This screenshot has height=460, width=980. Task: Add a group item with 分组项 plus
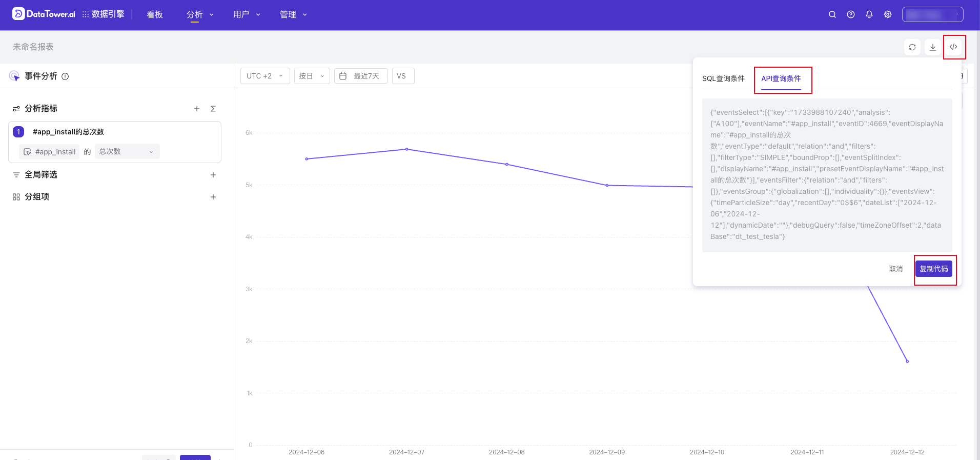tap(213, 197)
